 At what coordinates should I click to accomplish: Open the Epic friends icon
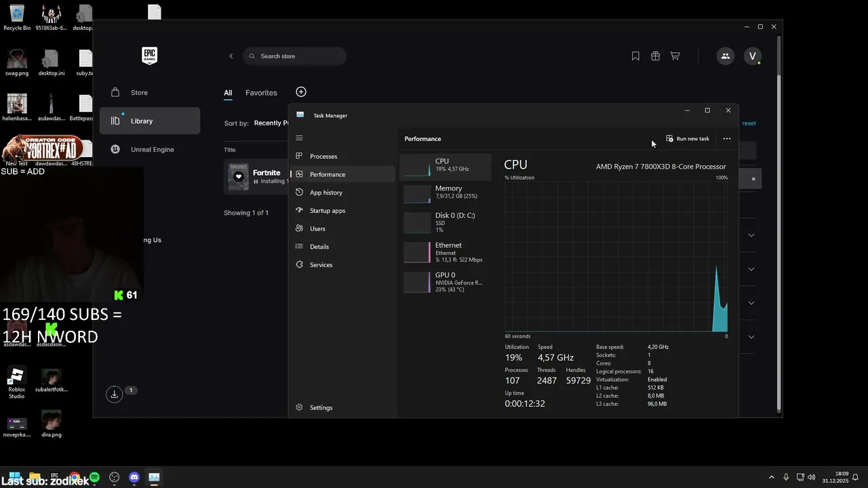[725, 56]
